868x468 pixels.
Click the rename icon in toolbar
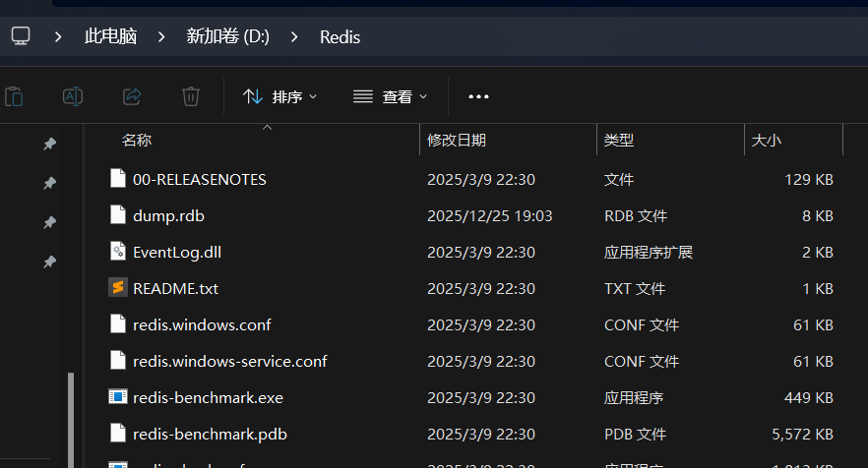pos(73,96)
